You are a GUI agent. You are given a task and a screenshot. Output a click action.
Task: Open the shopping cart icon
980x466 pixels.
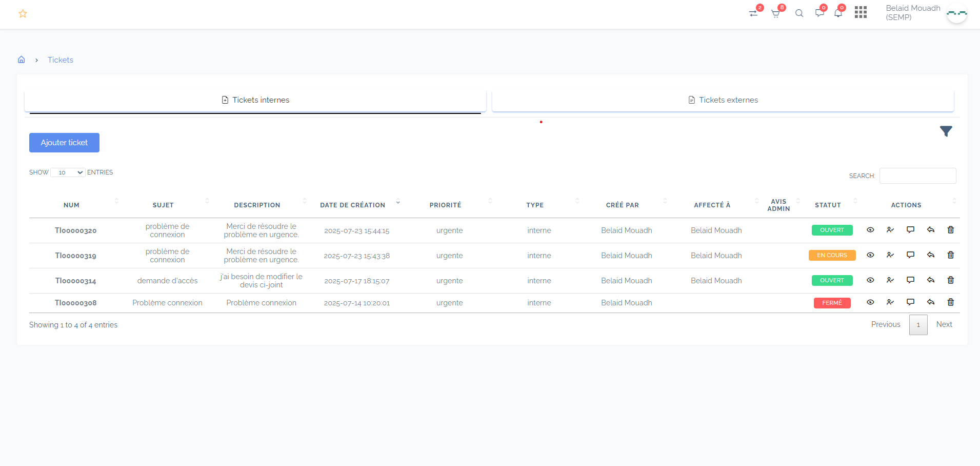(775, 14)
